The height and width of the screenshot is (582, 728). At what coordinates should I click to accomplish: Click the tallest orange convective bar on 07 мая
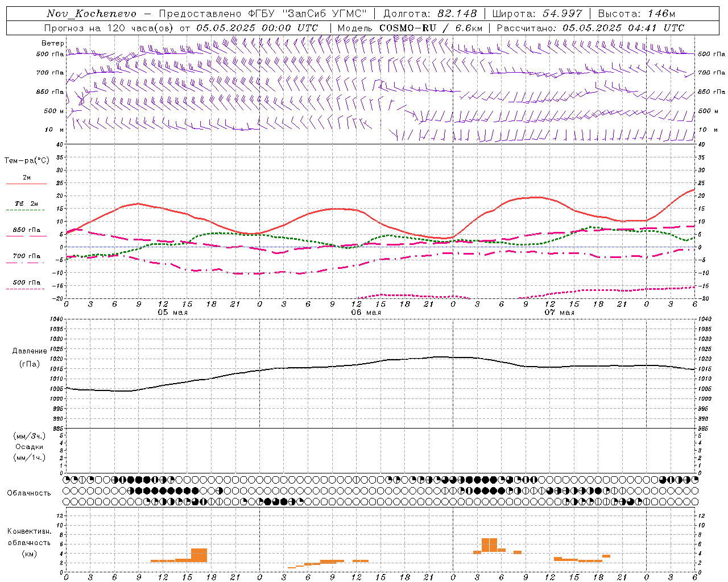[489, 544]
